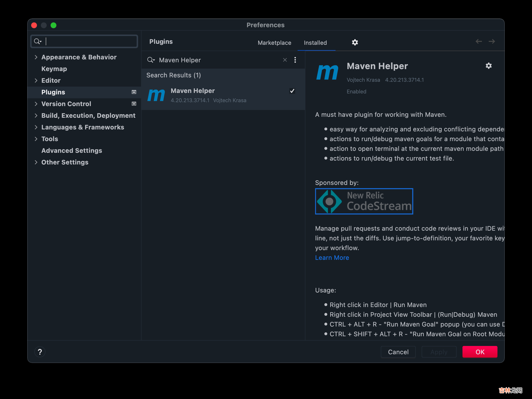Select Advanced Settings in settings tree
The width and height of the screenshot is (532, 399).
click(71, 151)
